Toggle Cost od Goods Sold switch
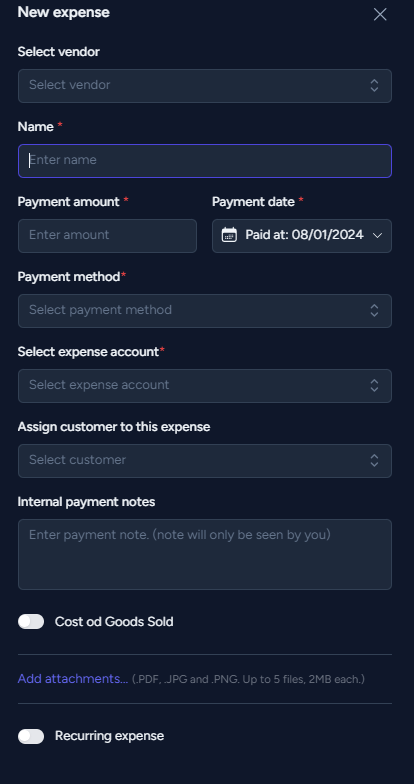414x784 pixels. (x=31, y=622)
